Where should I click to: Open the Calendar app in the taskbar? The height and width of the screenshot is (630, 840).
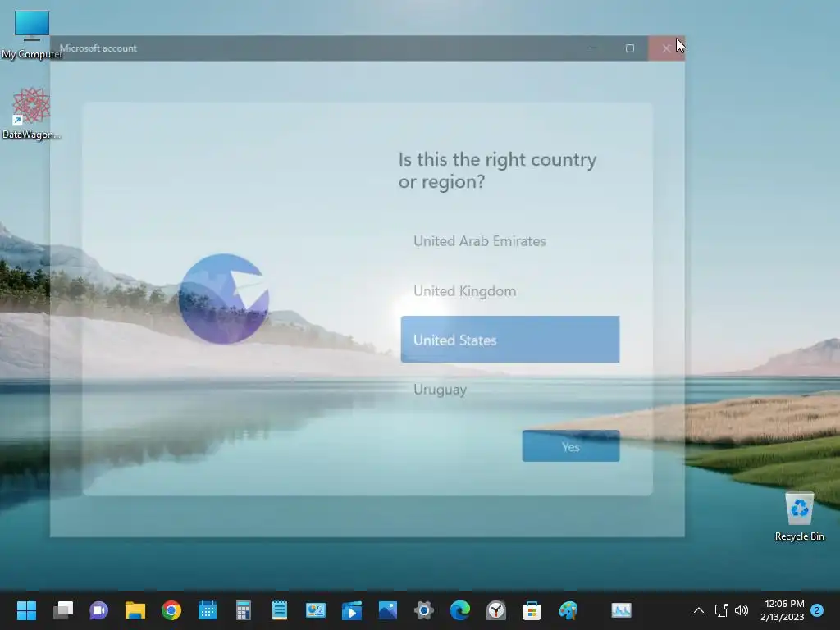208,610
